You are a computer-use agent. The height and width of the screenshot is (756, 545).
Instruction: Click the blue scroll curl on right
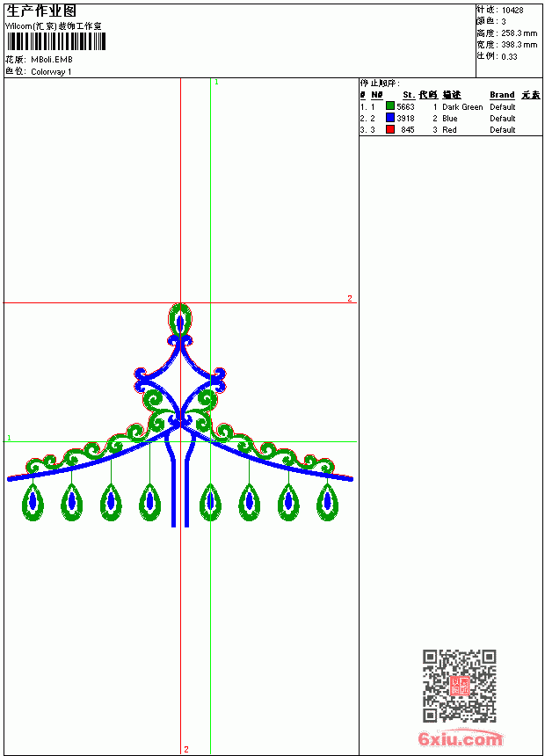click(219, 381)
